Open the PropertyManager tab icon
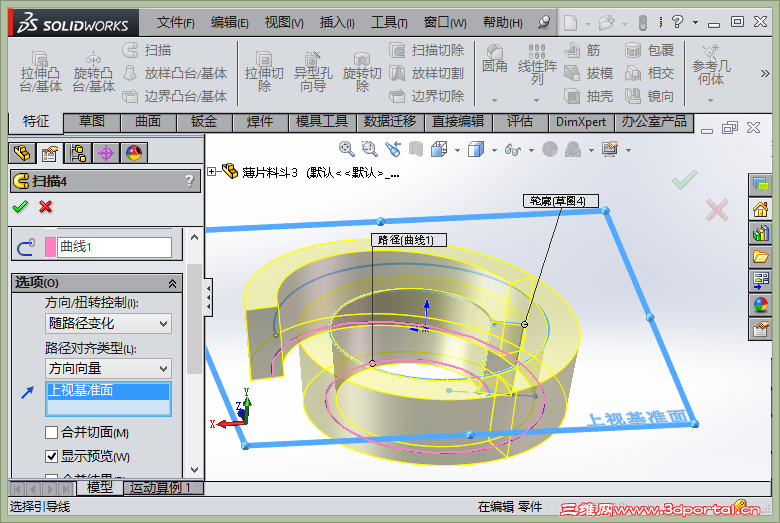 (50, 153)
